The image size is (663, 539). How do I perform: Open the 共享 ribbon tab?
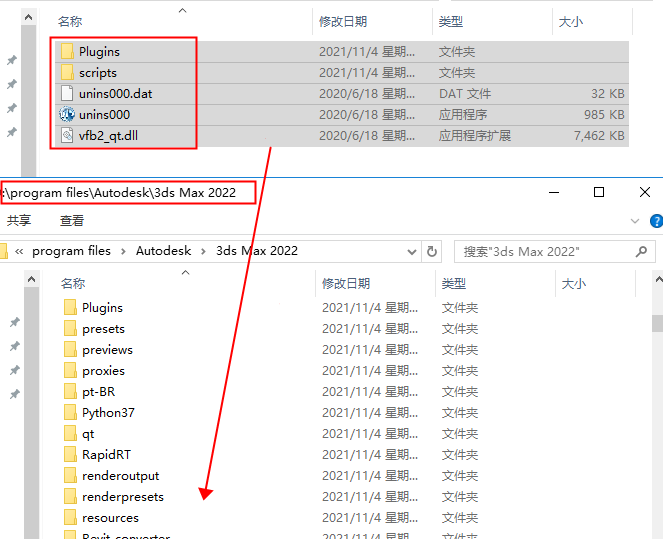18,221
